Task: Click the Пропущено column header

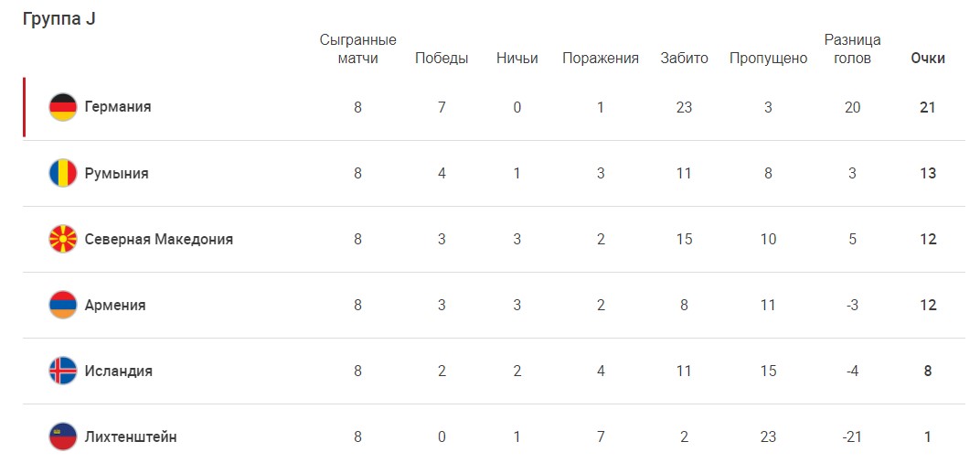Action: click(768, 59)
